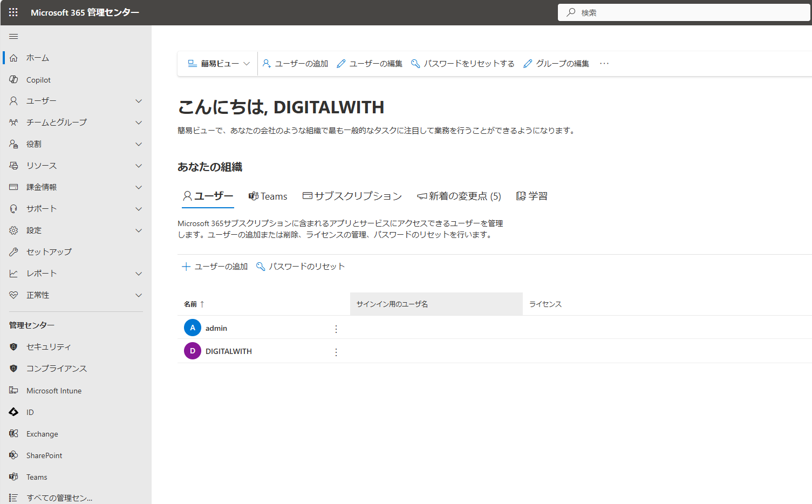Click the Exchange icon in sidebar
Image resolution: width=812 pixels, height=504 pixels.
point(13,433)
